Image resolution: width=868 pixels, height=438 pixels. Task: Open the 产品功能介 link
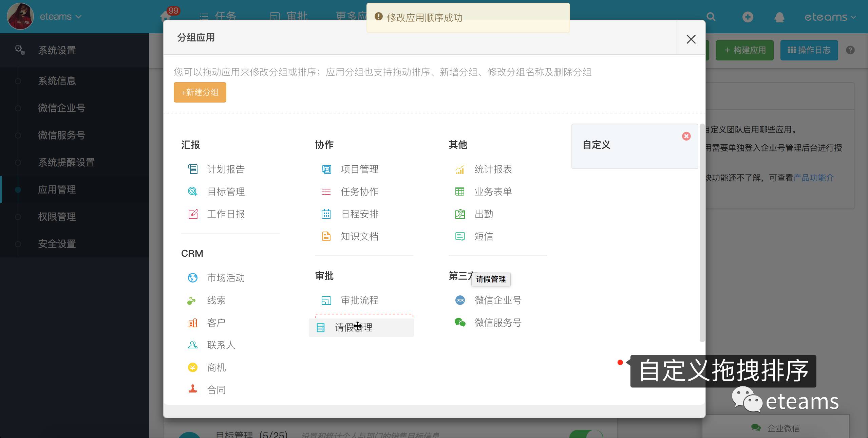click(x=813, y=178)
